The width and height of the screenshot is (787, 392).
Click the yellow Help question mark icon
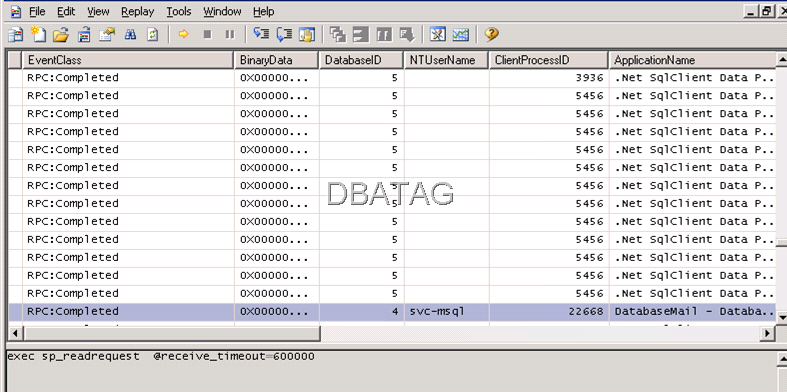(491, 35)
